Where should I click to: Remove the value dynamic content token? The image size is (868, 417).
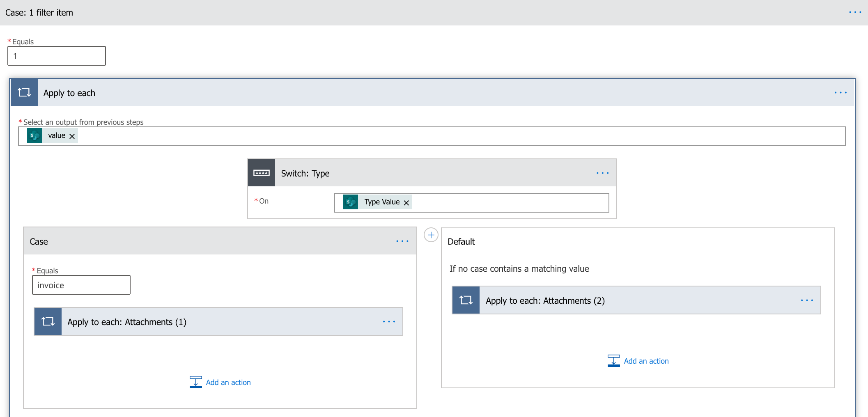point(72,136)
